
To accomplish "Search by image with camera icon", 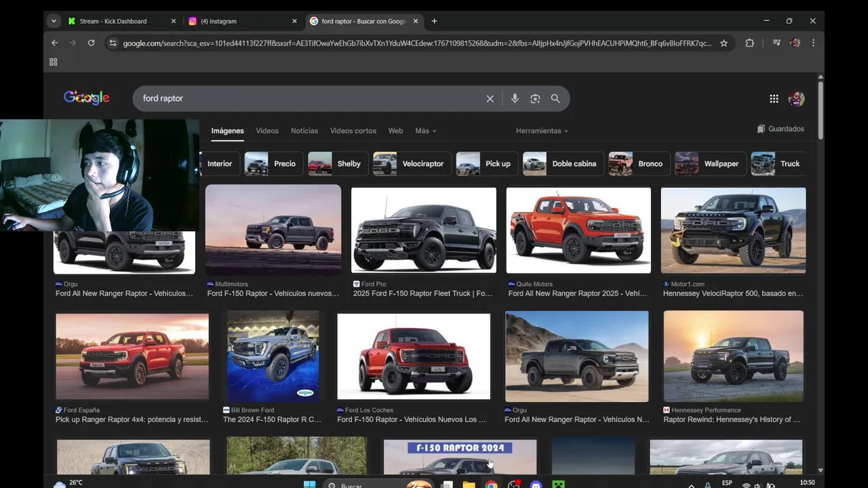I will click(535, 99).
